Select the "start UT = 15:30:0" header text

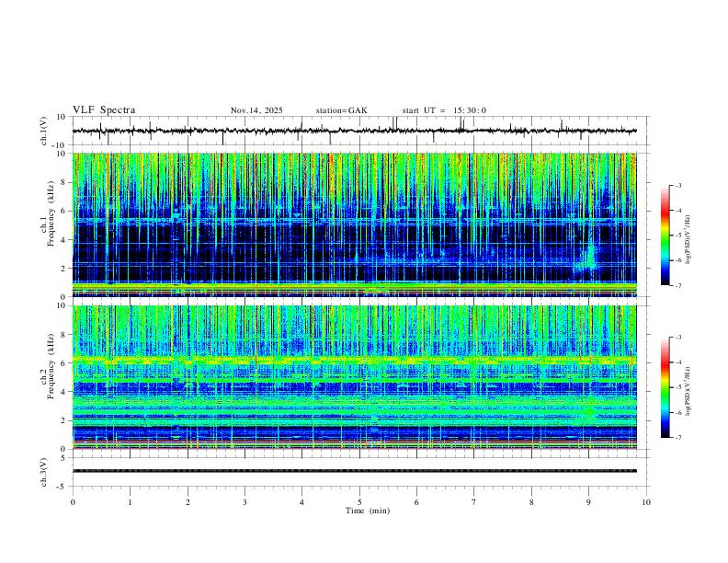[444, 110]
